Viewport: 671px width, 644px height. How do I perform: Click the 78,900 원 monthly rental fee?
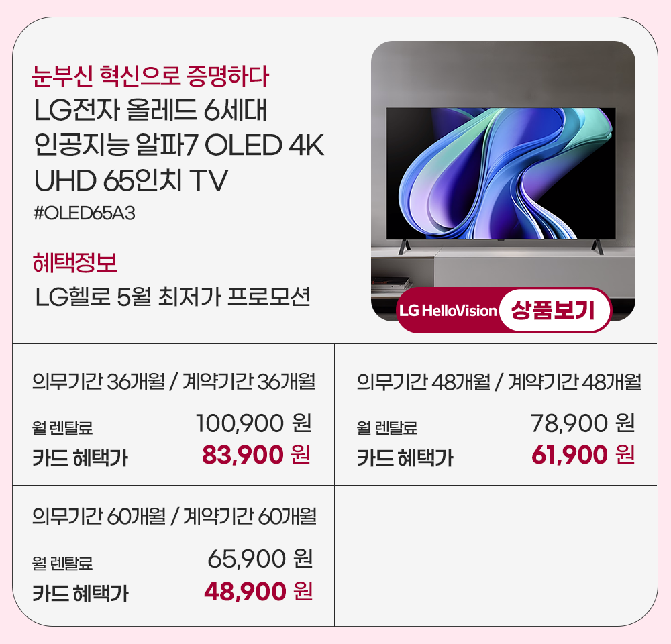click(582, 423)
